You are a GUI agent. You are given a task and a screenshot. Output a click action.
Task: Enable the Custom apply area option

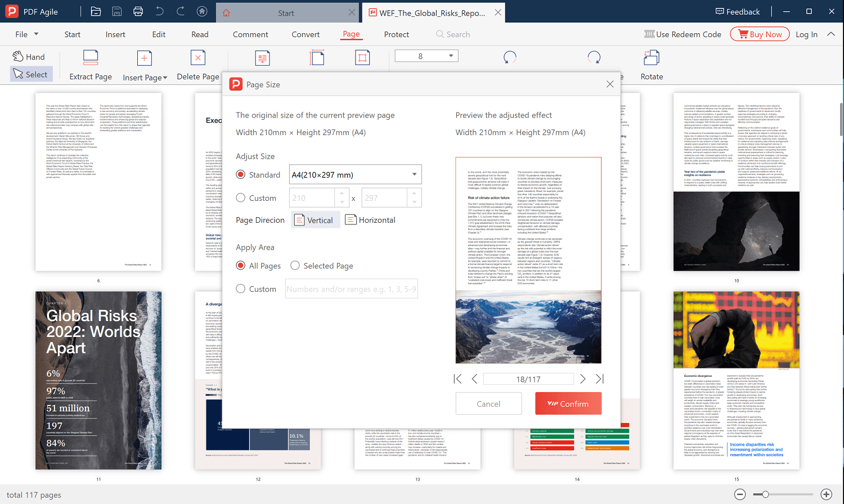point(241,289)
